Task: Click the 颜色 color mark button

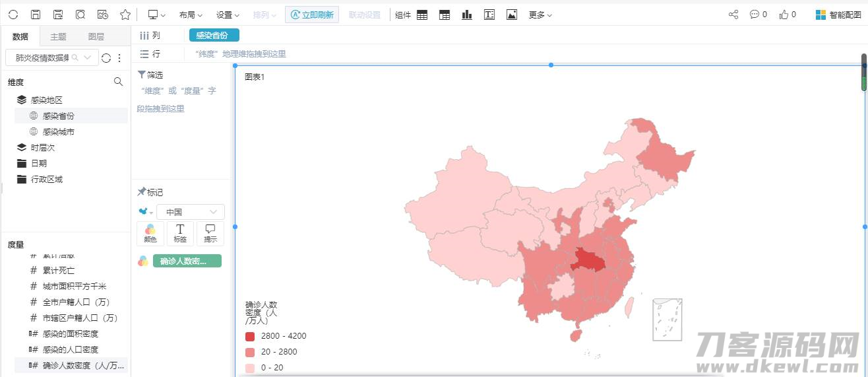Action: (x=150, y=234)
